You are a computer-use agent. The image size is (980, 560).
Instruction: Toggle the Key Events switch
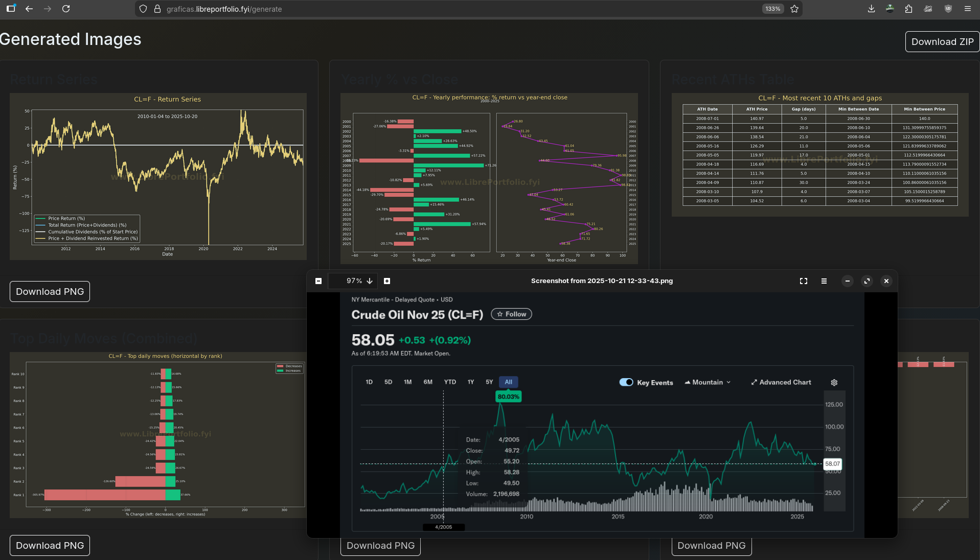pyautogui.click(x=626, y=382)
